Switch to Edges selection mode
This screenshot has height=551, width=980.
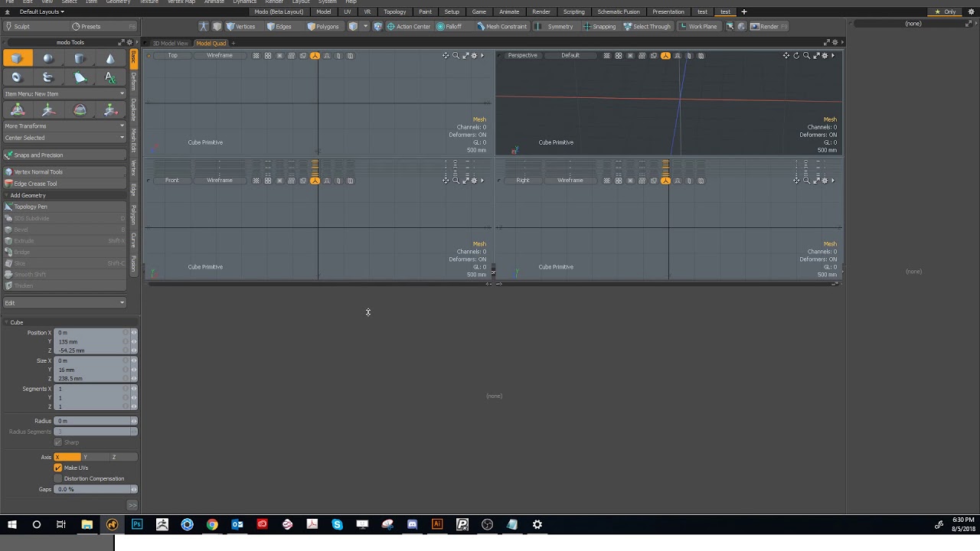click(x=279, y=26)
